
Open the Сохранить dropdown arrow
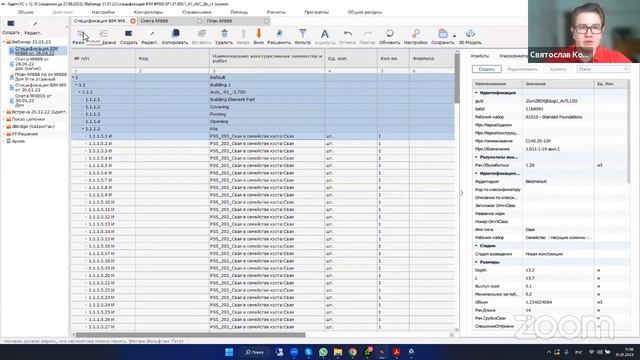tap(454, 36)
